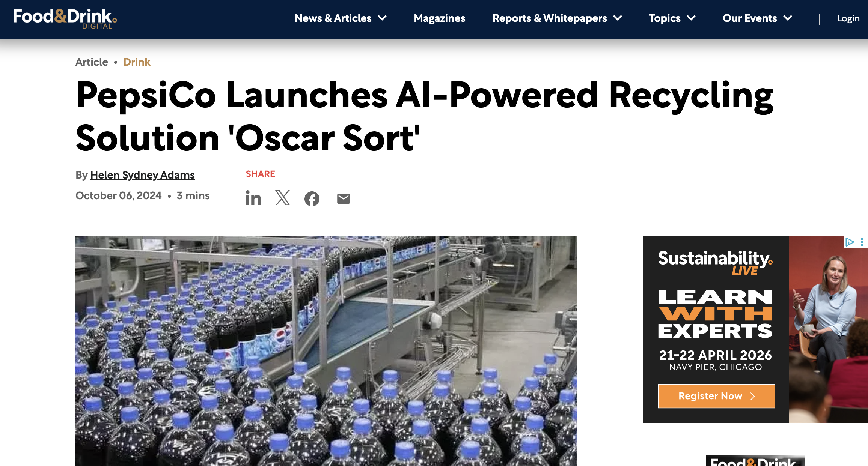The image size is (868, 466).
Task: Open the Food & Drink Digital logo home link
Action: click(65, 19)
